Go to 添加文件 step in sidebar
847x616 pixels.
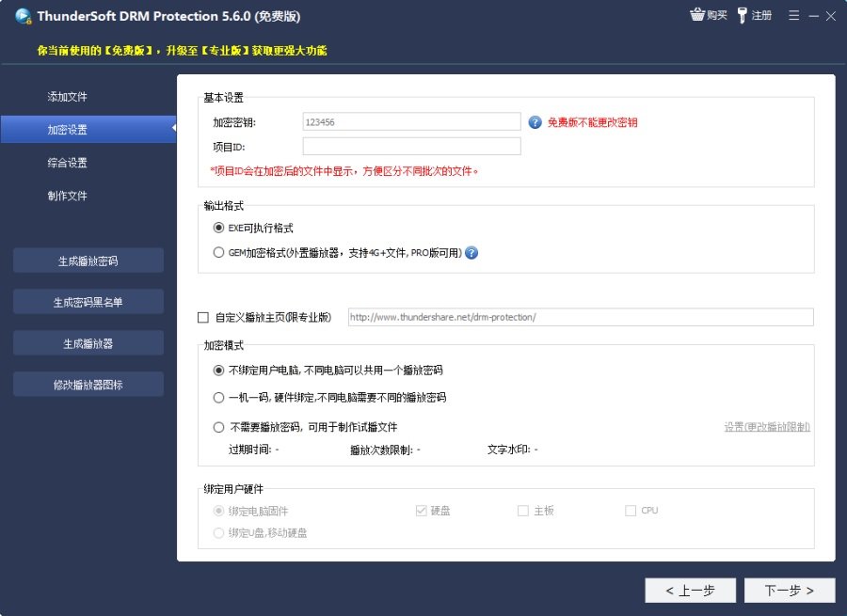[x=67, y=97]
